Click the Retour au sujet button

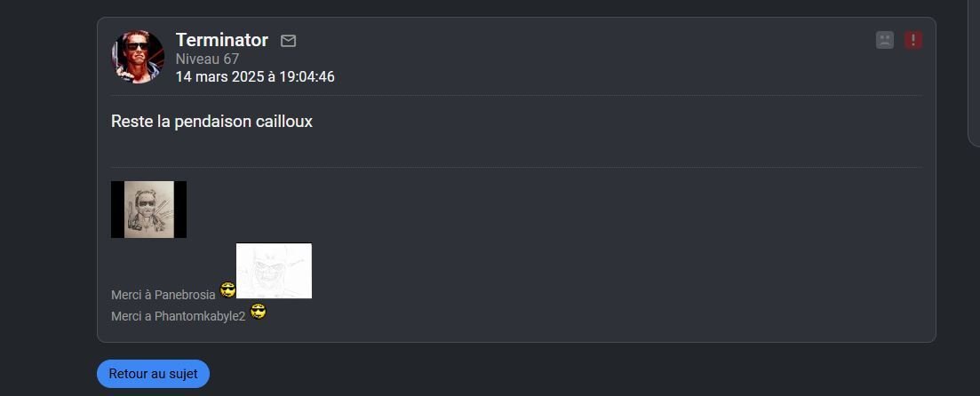[x=153, y=374]
